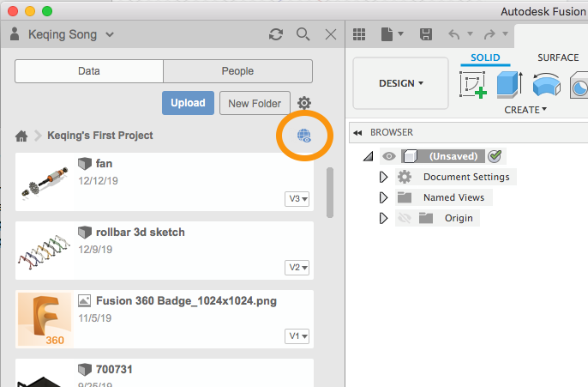Screen dimensions: 588x387
Task: Open the redo history dropdown arrow
Action: [x=505, y=33]
